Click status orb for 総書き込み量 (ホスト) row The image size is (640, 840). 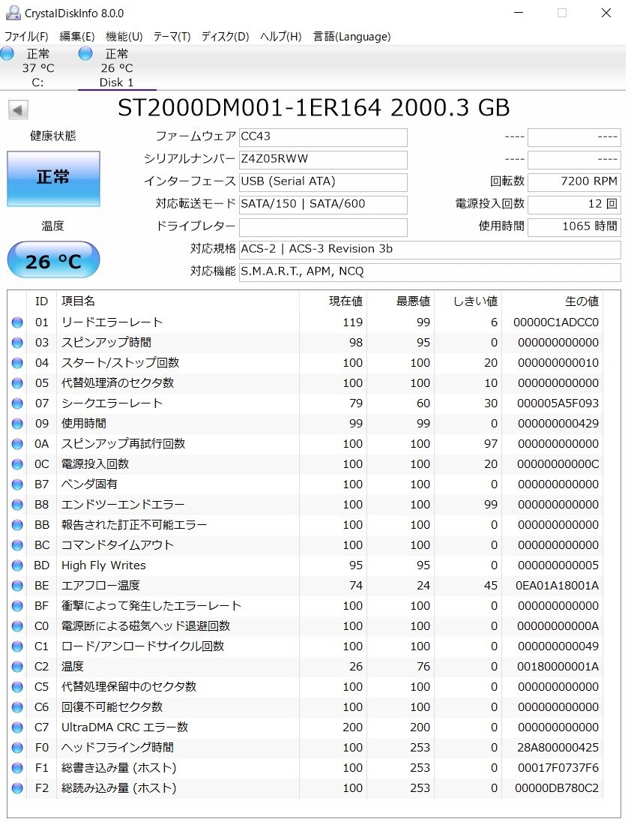17,768
